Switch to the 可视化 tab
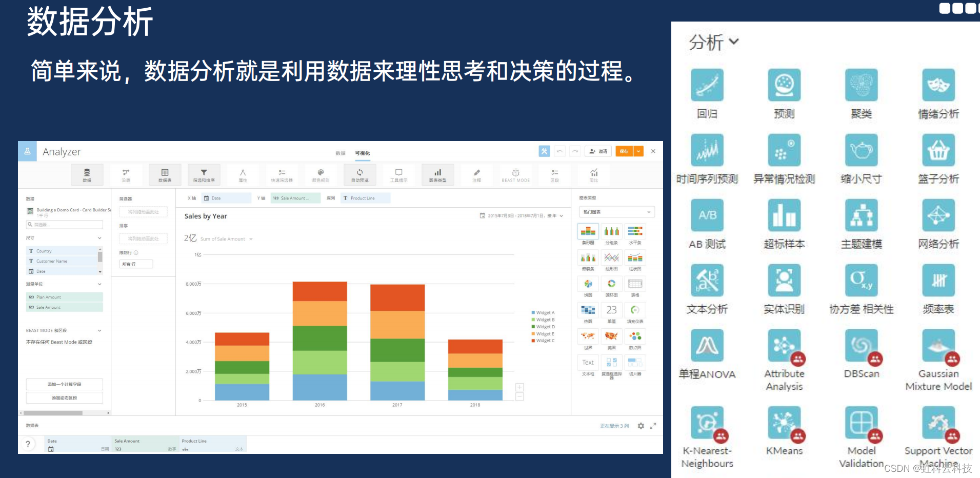This screenshot has width=980, height=478. (363, 153)
